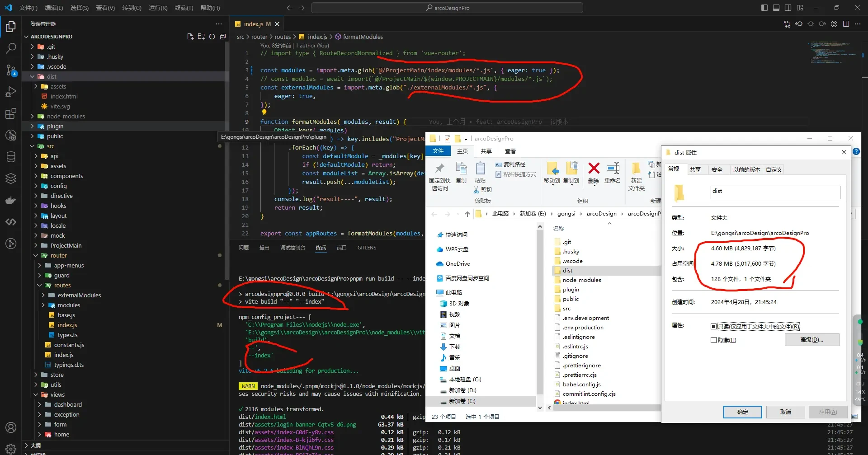Open Previous Versions tab in properties
This screenshot has height=455, width=868.
pyautogui.click(x=746, y=170)
